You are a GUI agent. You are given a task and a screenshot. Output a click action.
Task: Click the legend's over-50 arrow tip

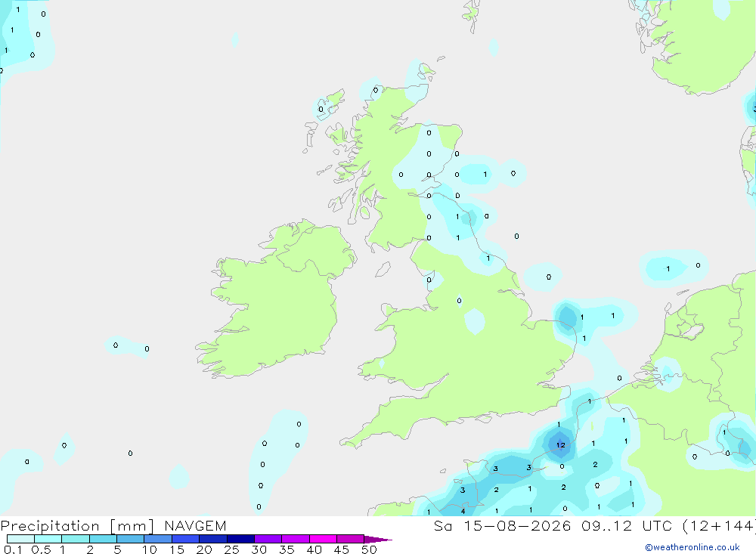point(379,540)
